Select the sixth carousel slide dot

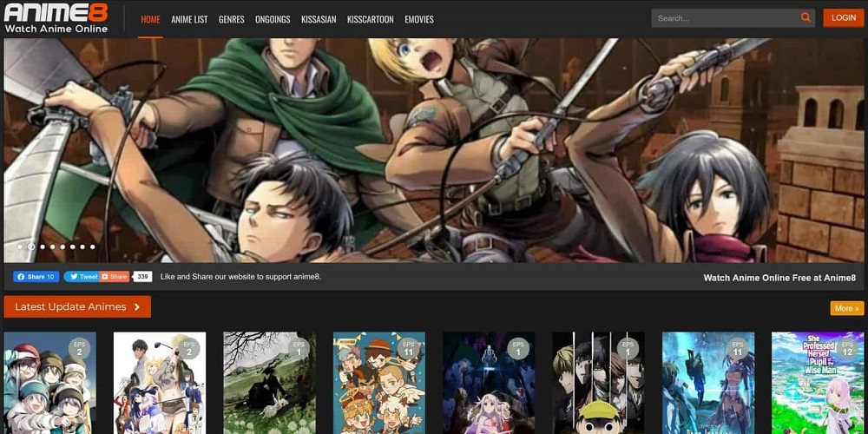[x=73, y=247]
